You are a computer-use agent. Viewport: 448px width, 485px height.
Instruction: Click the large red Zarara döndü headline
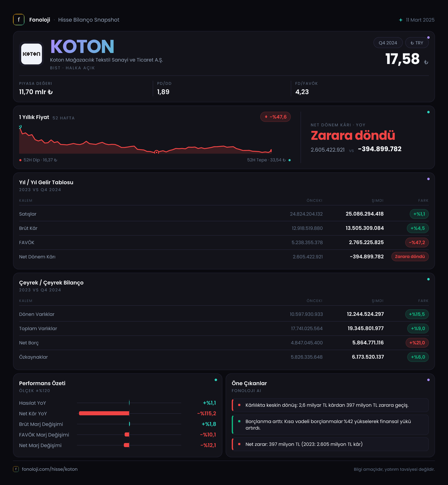pos(353,135)
